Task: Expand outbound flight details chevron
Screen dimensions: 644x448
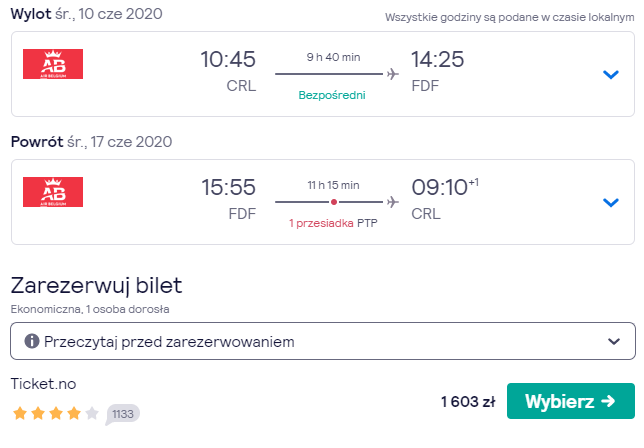Action: 610,74
